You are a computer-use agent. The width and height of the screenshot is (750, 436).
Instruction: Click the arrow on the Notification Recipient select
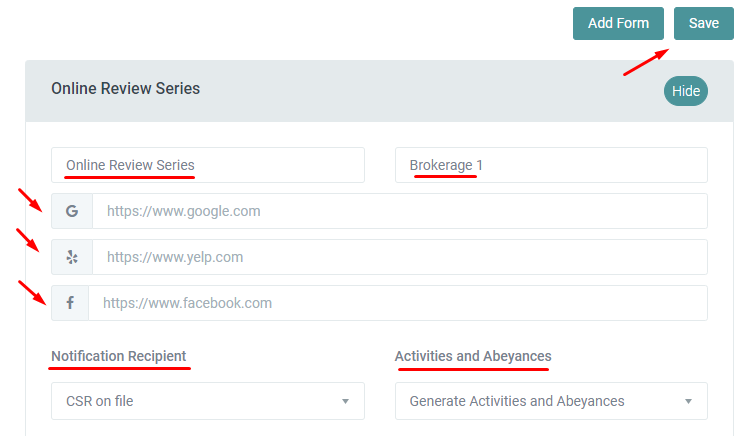(345, 401)
